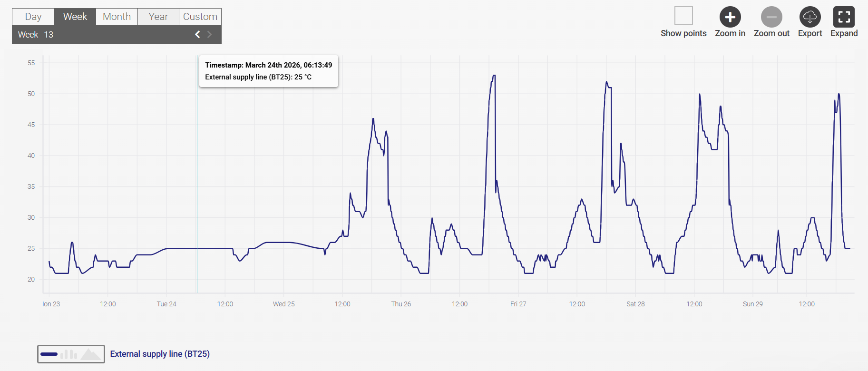The image size is (868, 371).
Task: Go to next week using right chevron
Action: pyautogui.click(x=209, y=34)
